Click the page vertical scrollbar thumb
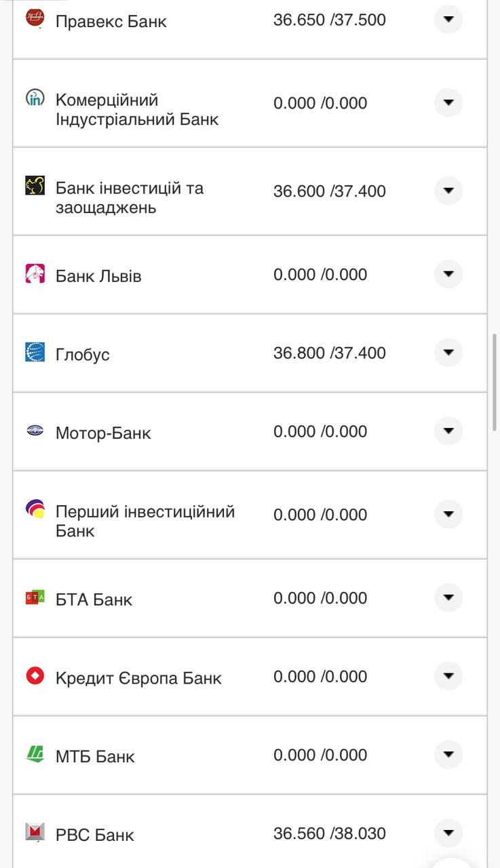This screenshot has width=500, height=868. point(495,382)
